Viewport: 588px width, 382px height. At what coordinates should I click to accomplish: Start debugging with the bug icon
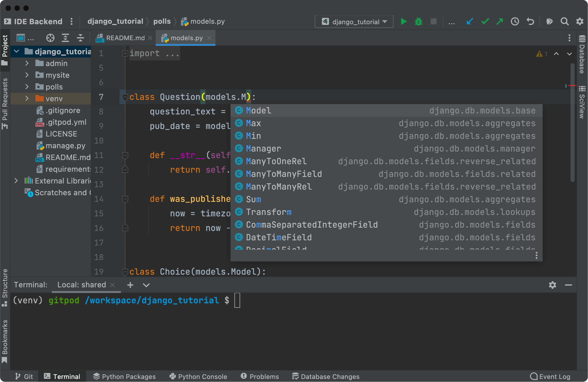pyautogui.click(x=418, y=22)
